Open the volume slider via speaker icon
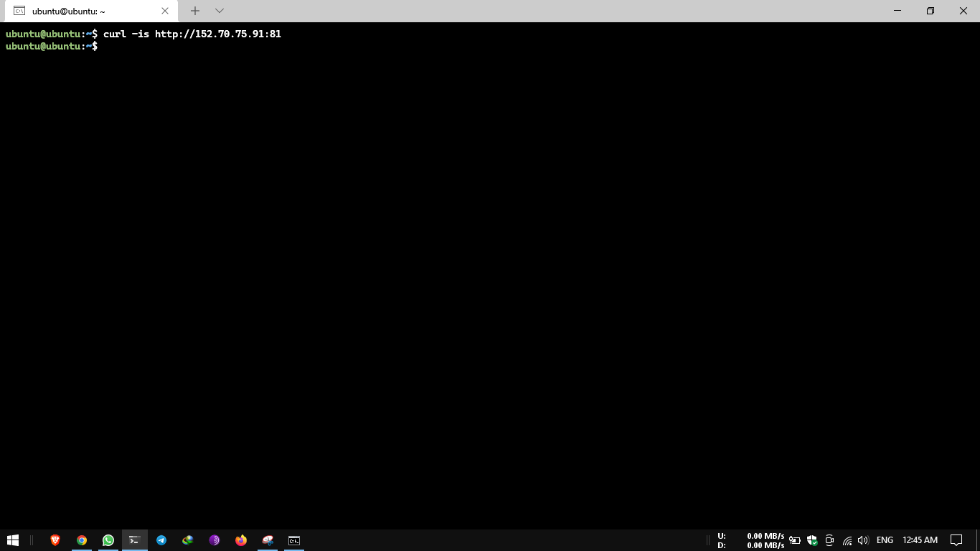This screenshot has height=551, width=980. [x=862, y=540]
